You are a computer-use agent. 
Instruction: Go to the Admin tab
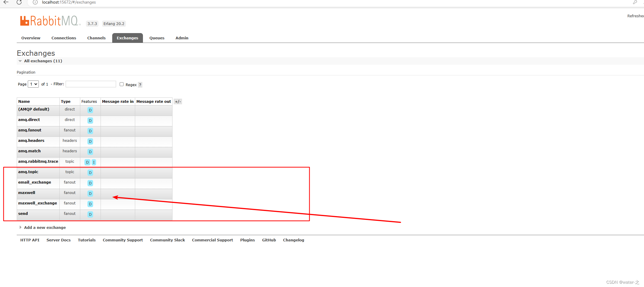[x=182, y=38]
